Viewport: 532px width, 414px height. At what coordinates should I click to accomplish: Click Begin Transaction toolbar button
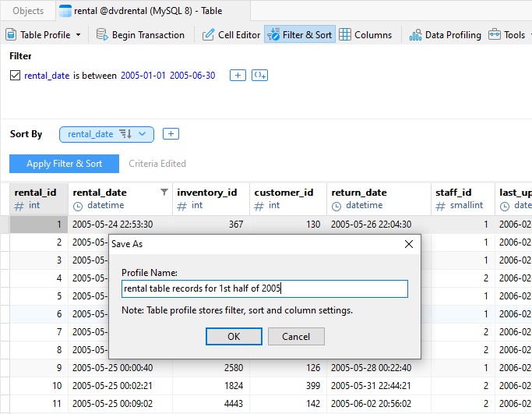140,34
